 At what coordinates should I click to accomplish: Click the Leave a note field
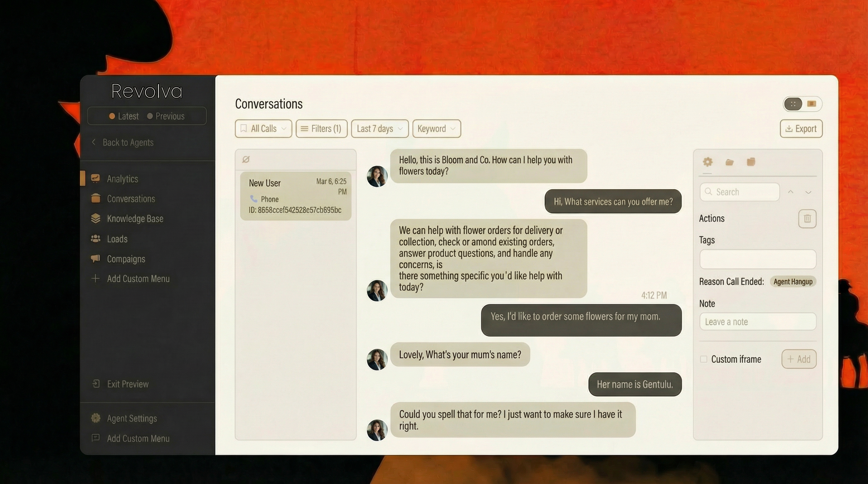(757, 322)
